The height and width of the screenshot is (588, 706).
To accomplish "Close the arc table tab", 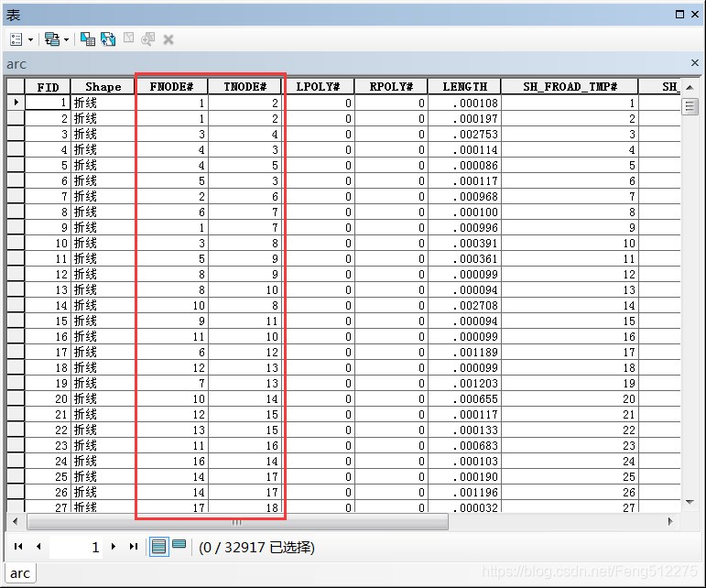I will [x=695, y=62].
